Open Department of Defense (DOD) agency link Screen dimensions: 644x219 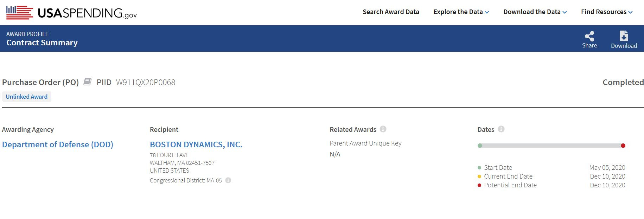click(58, 144)
